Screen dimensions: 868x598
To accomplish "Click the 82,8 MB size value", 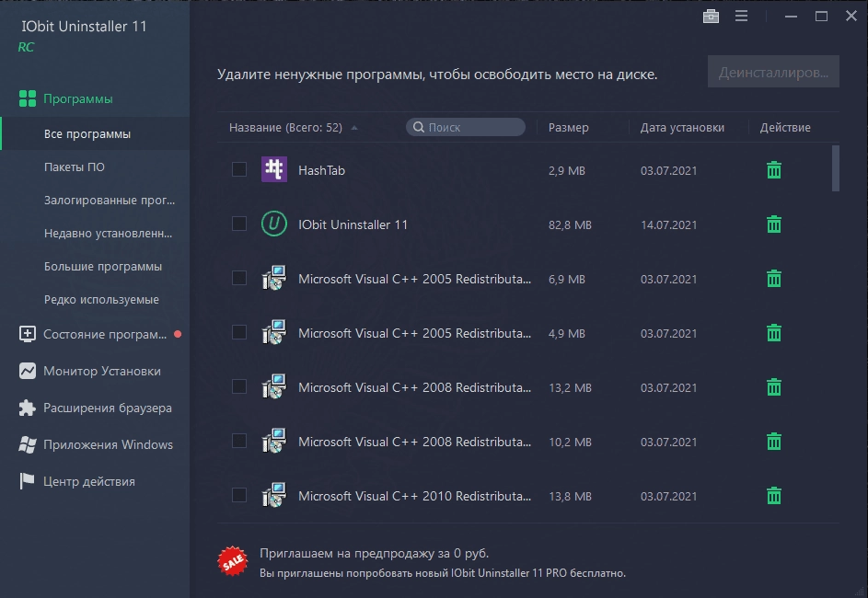I will [570, 225].
